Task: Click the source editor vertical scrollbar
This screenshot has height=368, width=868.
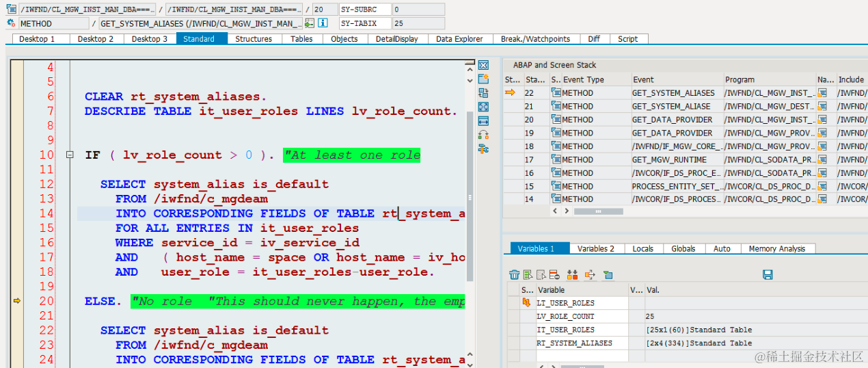Action: pyautogui.click(x=470, y=197)
